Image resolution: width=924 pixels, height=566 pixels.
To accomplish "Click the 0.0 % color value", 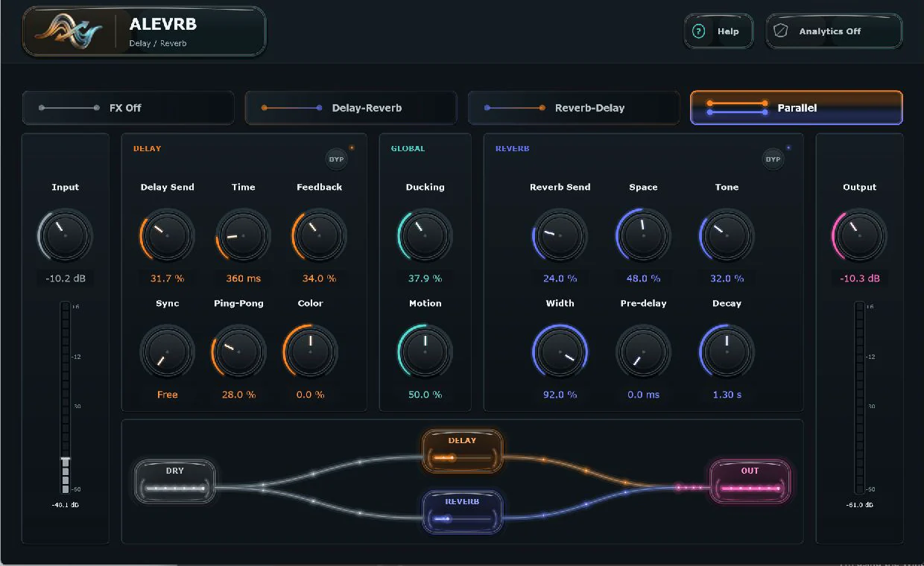I will (x=310, y=395).
